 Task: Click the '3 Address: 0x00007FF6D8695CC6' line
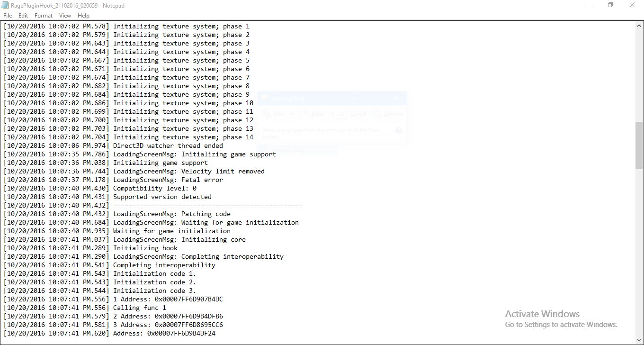(x=113, y=325)
